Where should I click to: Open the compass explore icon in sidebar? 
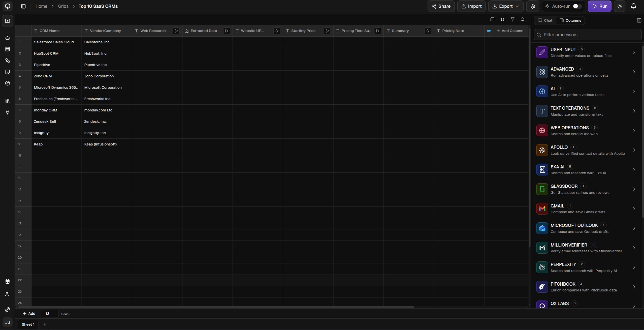pyautogui.click(x=8, y=83)
